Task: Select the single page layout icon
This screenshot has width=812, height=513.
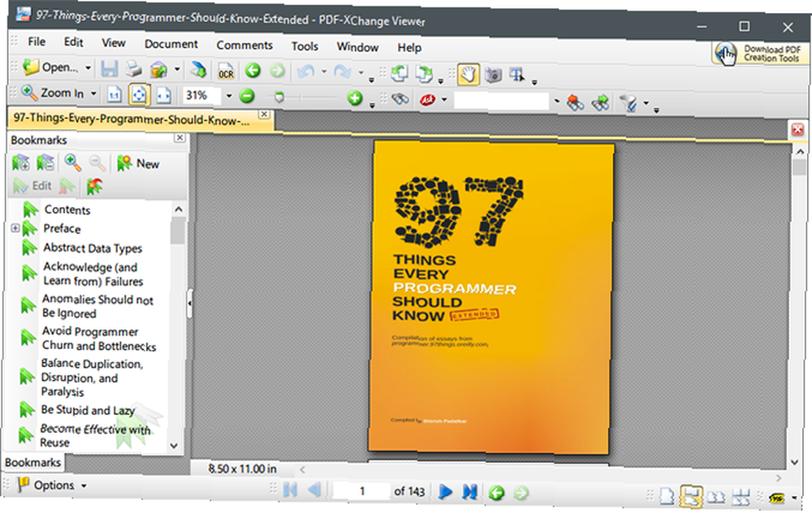Action: pos(667,497)
